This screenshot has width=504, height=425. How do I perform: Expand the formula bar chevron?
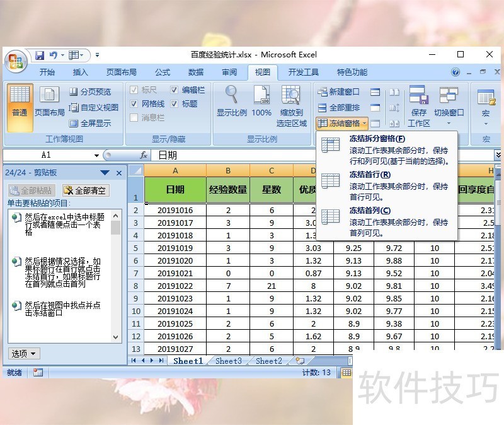coord(498,155)
